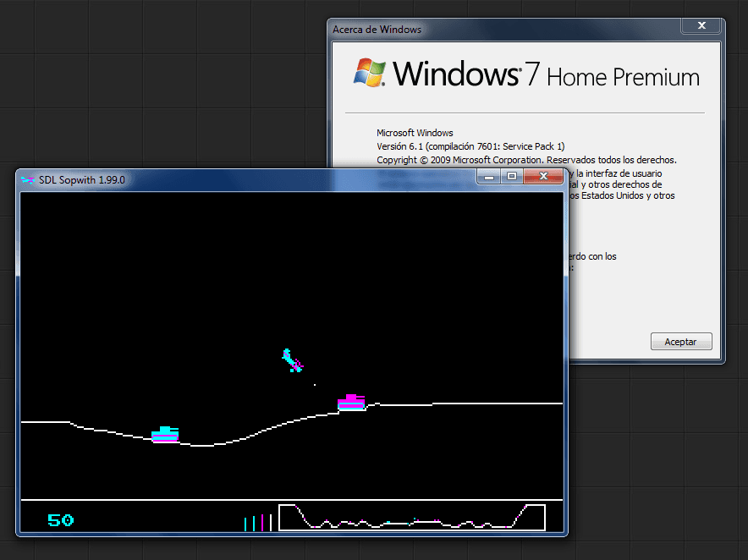Screen dimensions: 748x560
Task: Click the 'Versión 6.1 (compilación 7601: Service Pack 1)' line
Action: coord(470,146)
